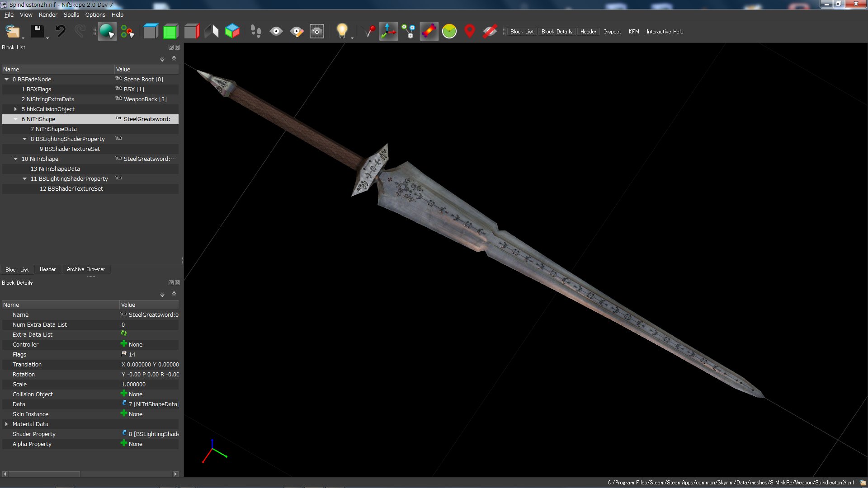This screenshot has width=868, height=488.
Task: Click the Interactive Help toolbar button
Action: (x=665, y=32)
